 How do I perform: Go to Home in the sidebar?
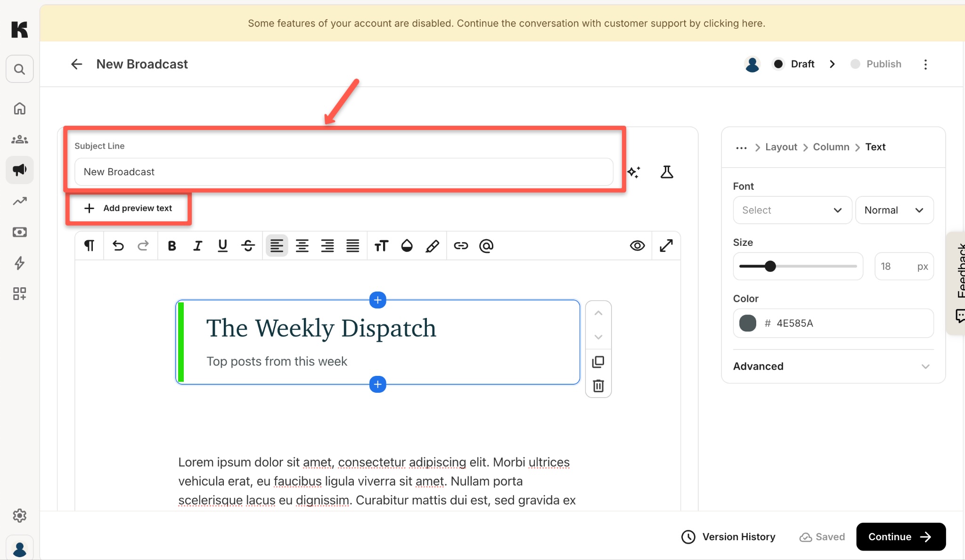pos(19,108)
